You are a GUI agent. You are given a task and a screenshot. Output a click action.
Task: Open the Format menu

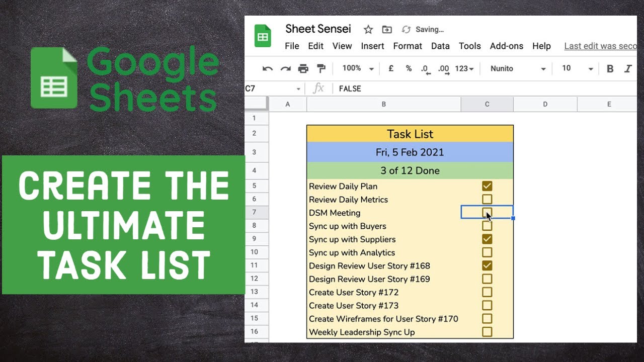408,46
